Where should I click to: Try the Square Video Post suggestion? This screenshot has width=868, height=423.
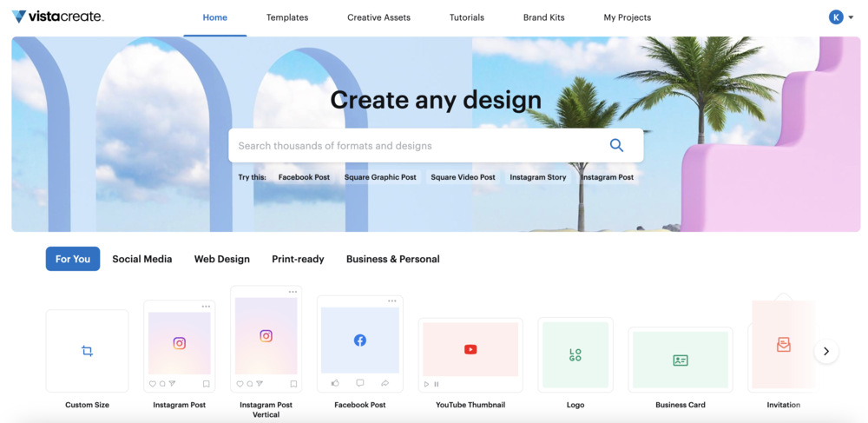click(463, 177)
